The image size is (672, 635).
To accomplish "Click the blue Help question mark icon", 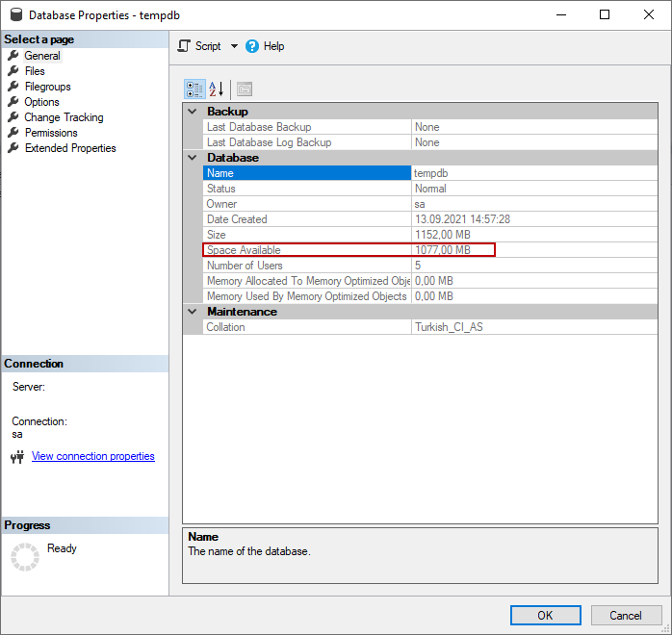I will tap(252, 46).
